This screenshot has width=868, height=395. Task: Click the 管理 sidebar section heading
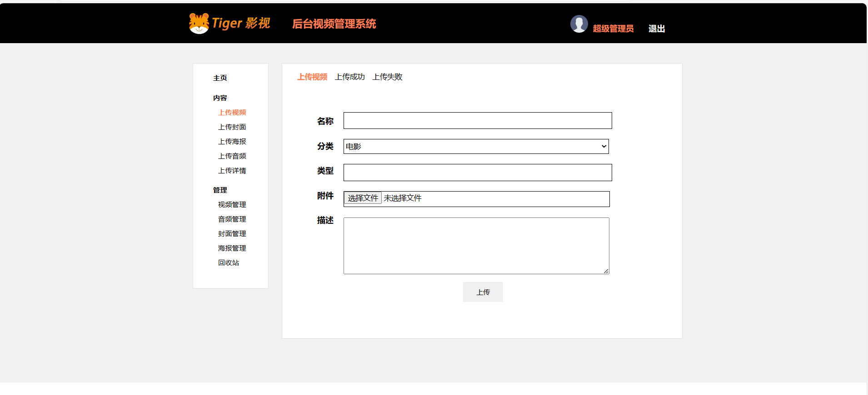tap(220, 190)
